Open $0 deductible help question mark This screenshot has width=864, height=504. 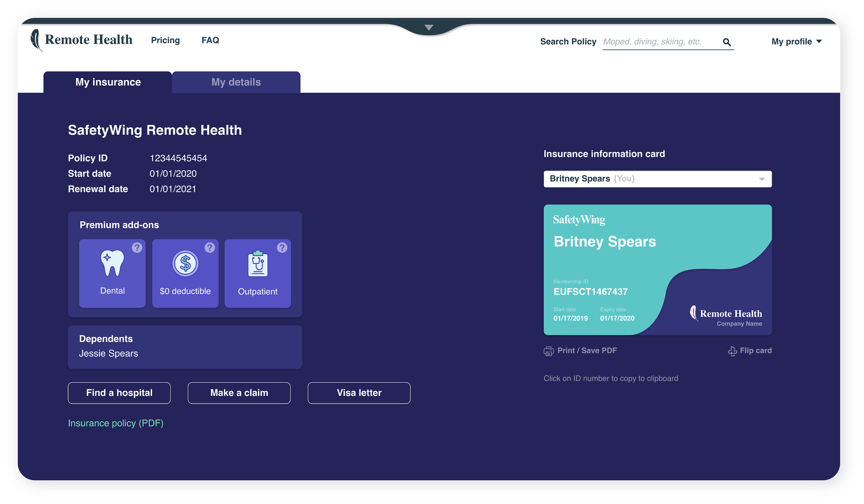coord(209,247)
